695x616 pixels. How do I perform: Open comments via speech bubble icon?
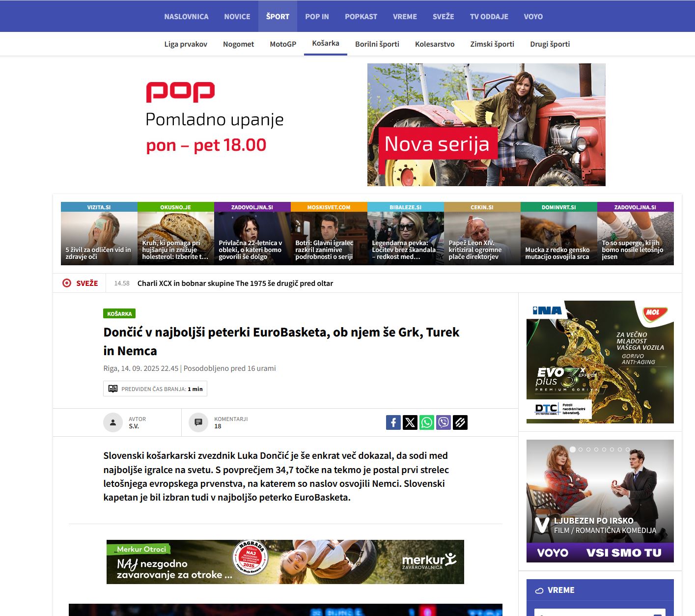pyautogui.click(x=198, y=422)
